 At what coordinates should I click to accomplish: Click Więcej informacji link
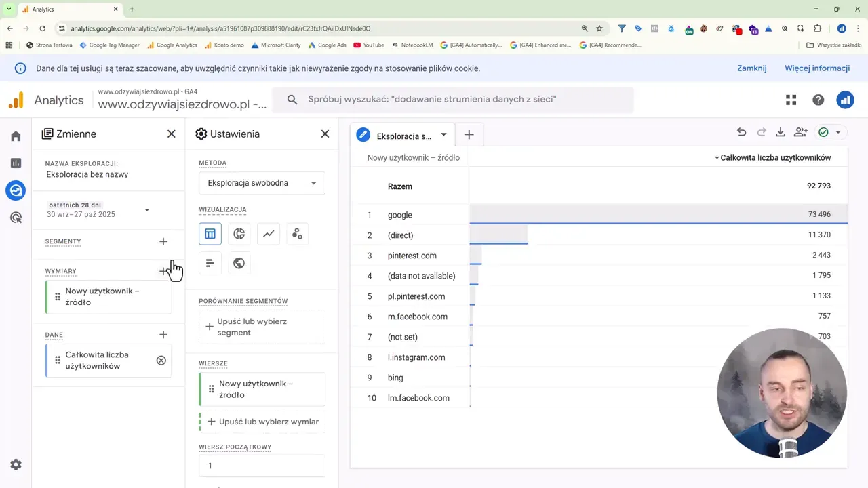pos(817,68)
